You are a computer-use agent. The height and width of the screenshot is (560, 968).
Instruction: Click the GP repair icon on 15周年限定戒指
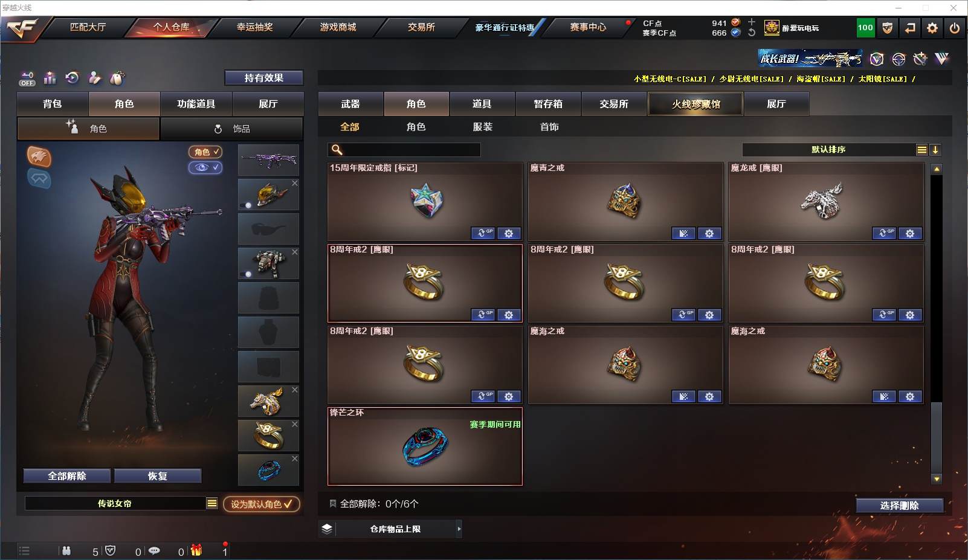click(483, 233)
